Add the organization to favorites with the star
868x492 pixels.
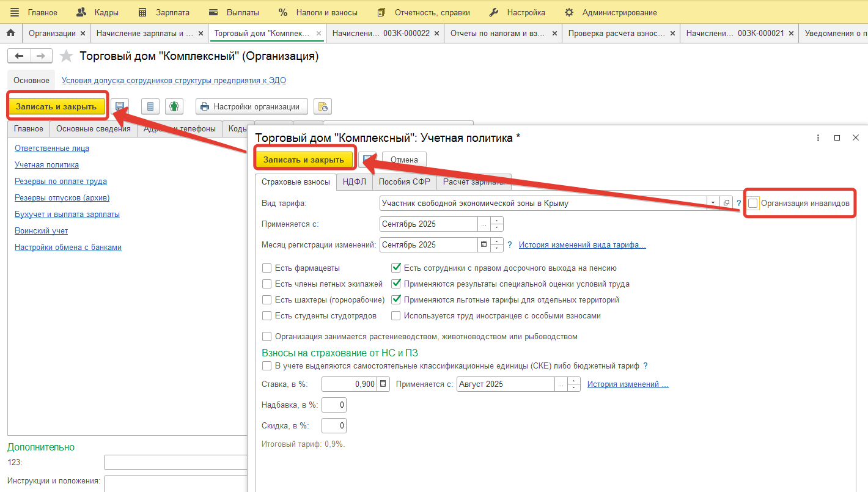click(66, 57)
